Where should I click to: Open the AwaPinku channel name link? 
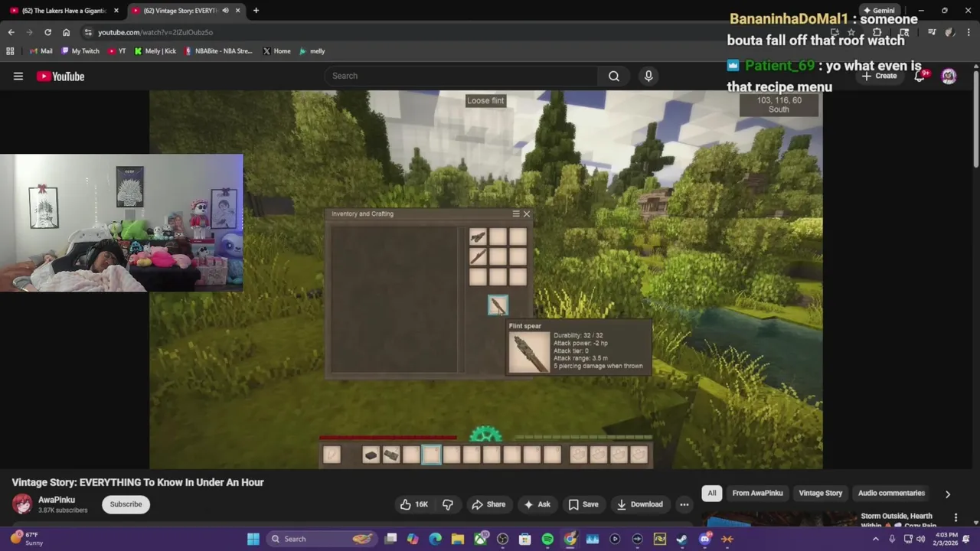(x=57, y=500)
